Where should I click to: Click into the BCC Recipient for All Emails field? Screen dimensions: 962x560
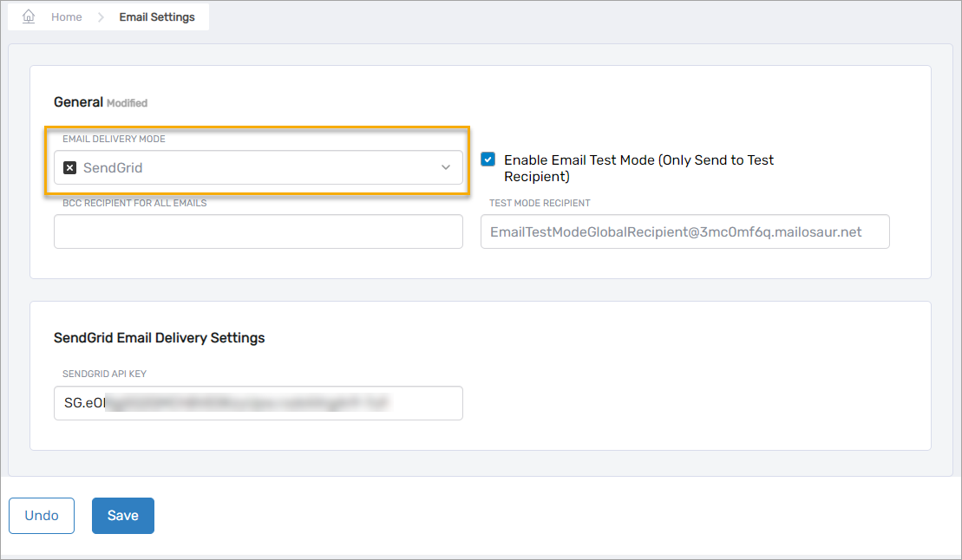[258, 231]
